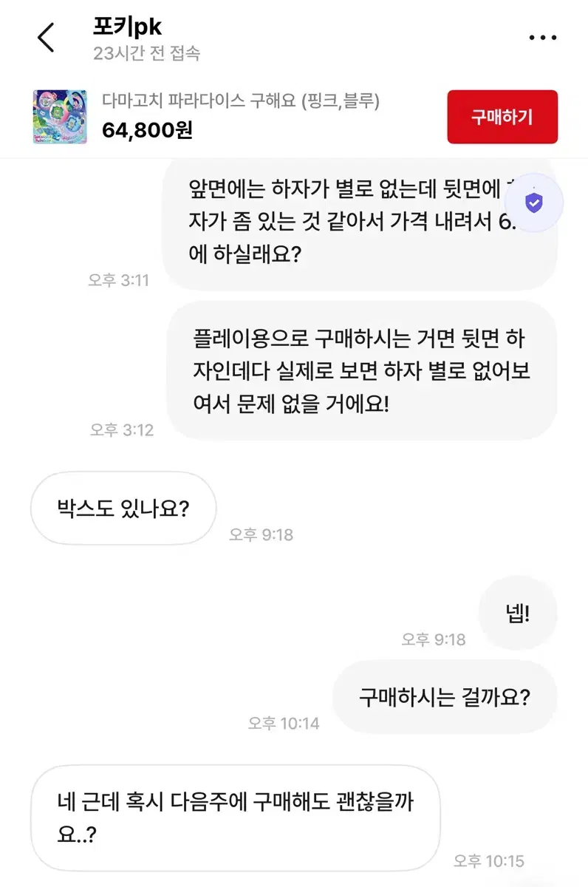Tap the 오후 3:12 timestamp

[122, 429]
